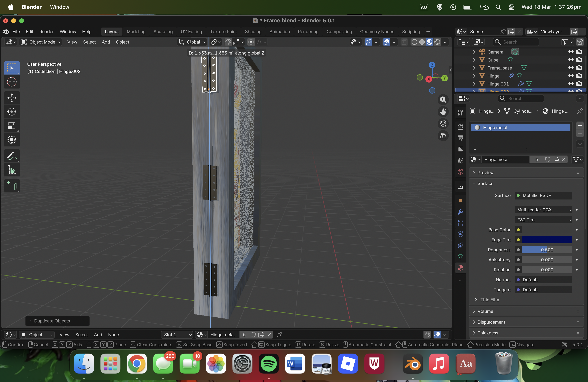Hide the Cube object in outliner
The image size is (588, 382).
click(x=571, y=60)
